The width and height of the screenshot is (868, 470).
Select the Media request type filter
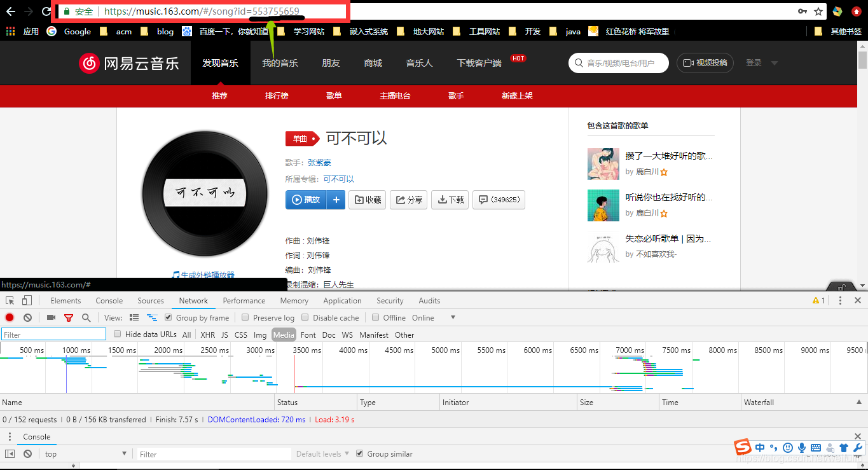pos(284,335)
